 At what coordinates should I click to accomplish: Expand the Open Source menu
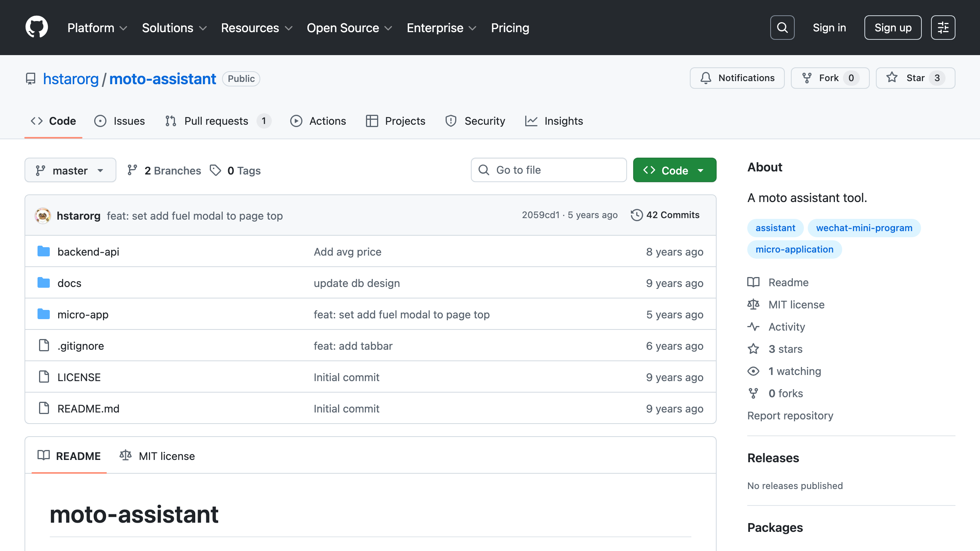click(349, 28)
